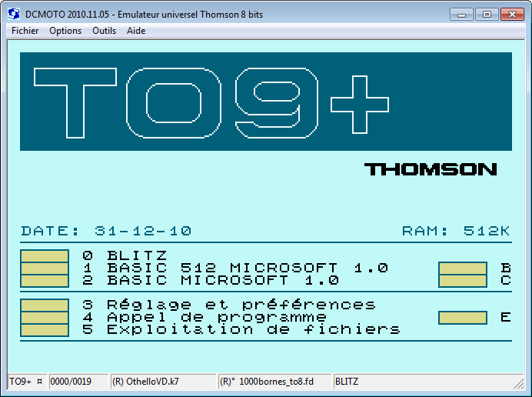Minimize the DCMOTO window
The width and height of the screenshot is (532, 397).
(x=461, y=15)
